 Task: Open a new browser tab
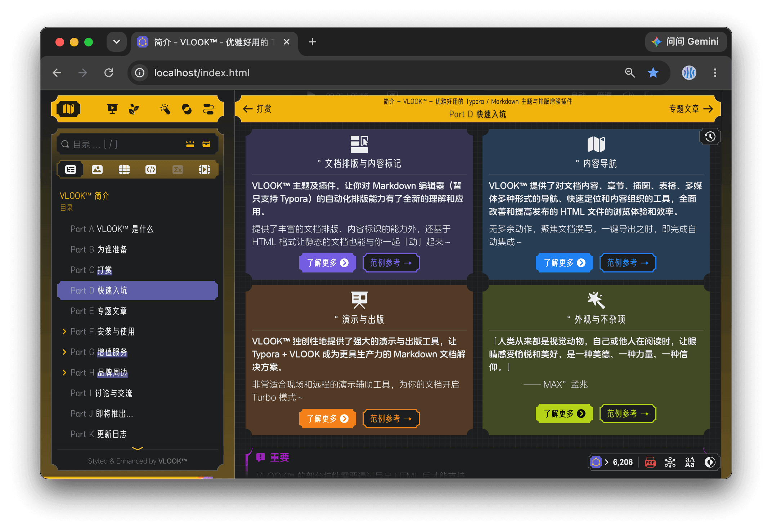pyautogui.click(x=313, y=42)
